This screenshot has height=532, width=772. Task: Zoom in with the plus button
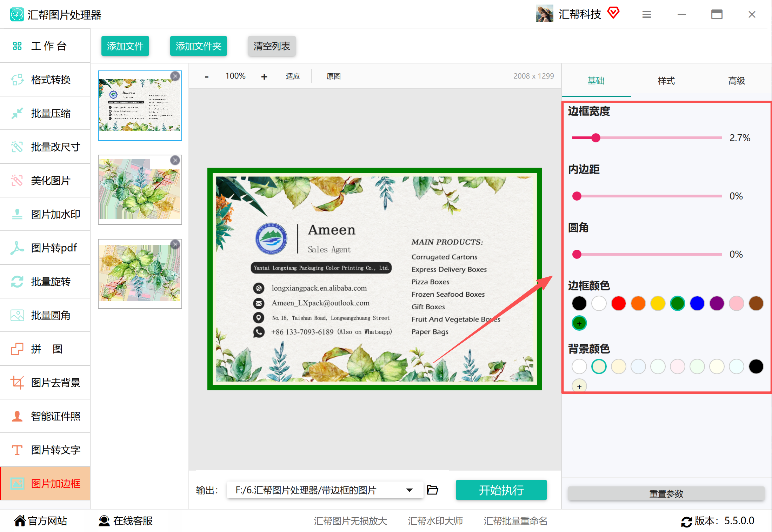pyautogui.click(x=264, y=76)
